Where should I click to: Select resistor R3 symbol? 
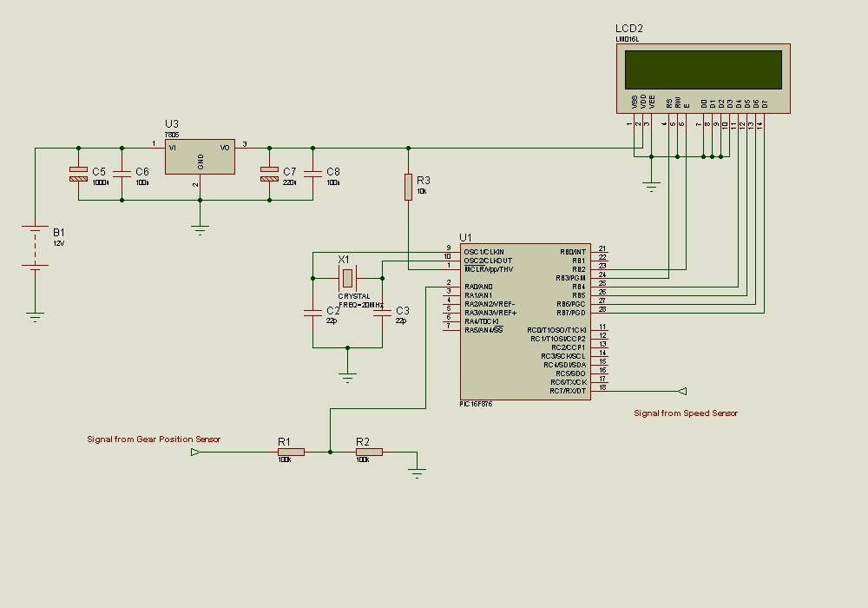[408, 187]
